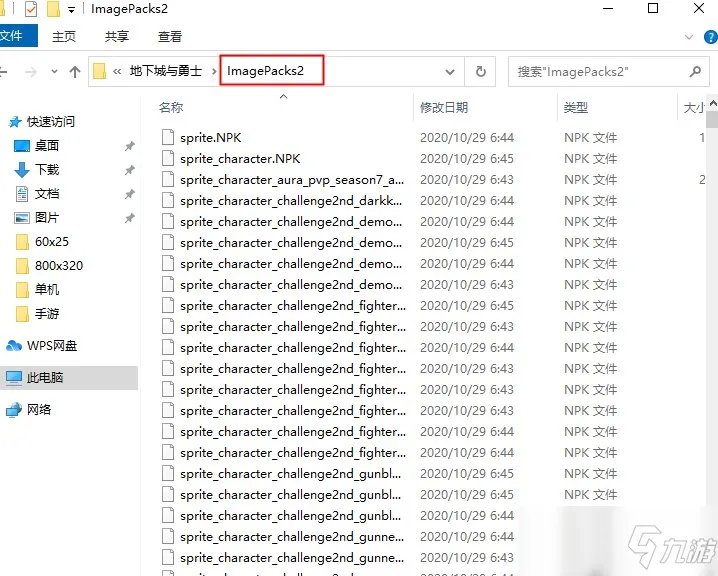This screenshot has height=576, width=718.
Task: Open the 单机 folder in sidebar
Action: click(47, 289)
